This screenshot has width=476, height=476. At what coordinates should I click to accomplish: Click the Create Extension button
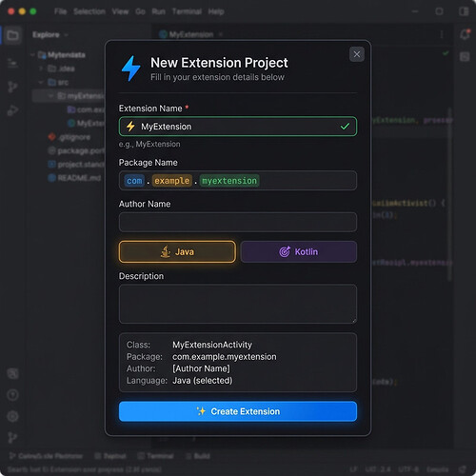click(238, 411)
